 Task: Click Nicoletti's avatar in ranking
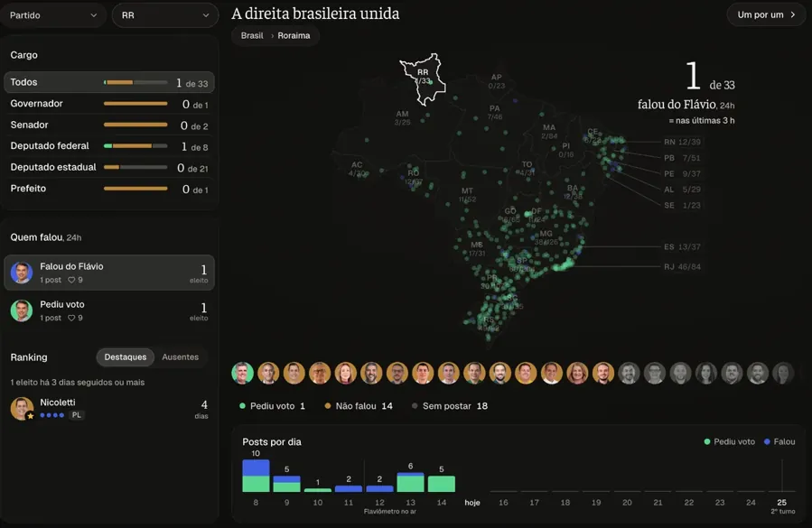pos(22,408)
